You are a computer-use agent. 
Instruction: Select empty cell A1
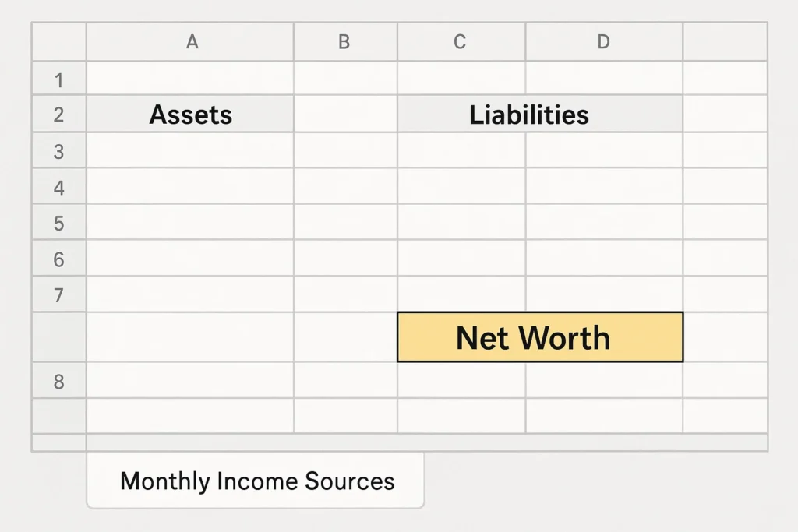point(190,79)
